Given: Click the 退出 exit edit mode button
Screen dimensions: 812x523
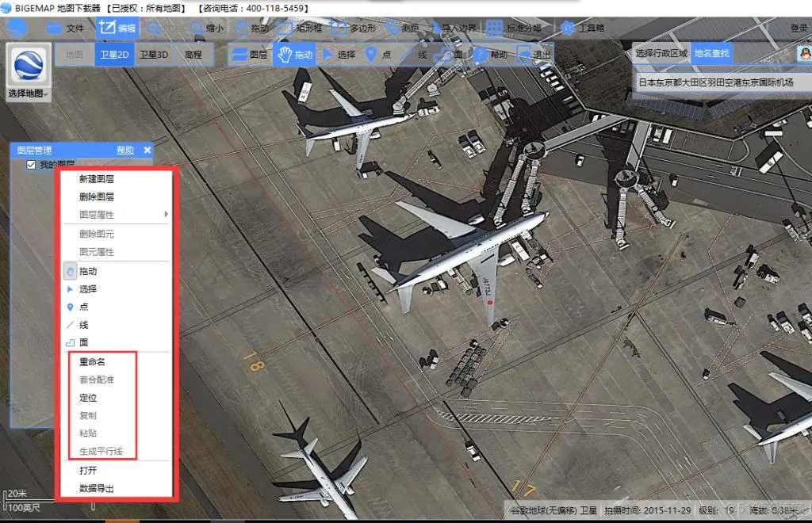Looking at the screenshot, I should pyautogui.click(x=534, y=55).
